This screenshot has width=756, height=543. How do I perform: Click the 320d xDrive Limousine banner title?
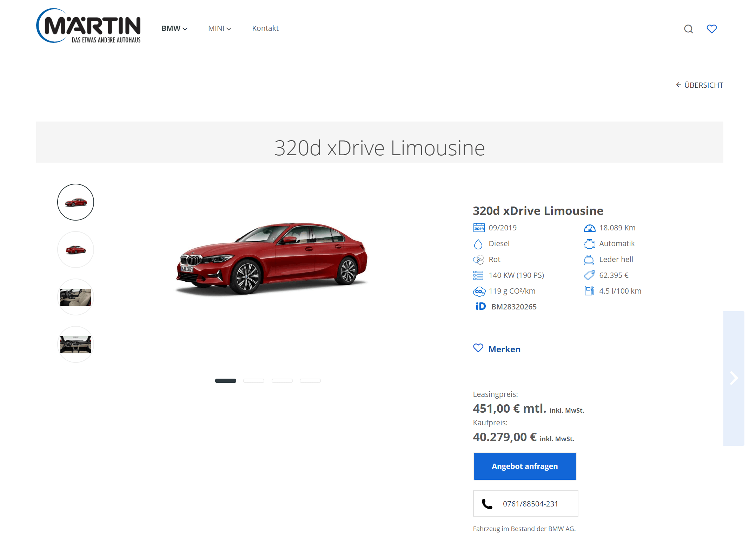[x=379, y=148]
